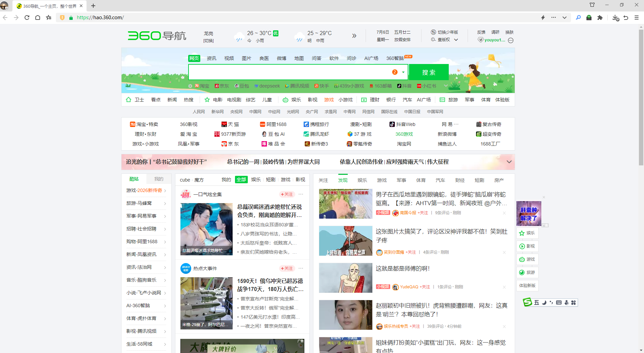This screenshot has width=644, height=353.
Task: Open the 淘宝·特卖 site link
Action: (144, 124)
